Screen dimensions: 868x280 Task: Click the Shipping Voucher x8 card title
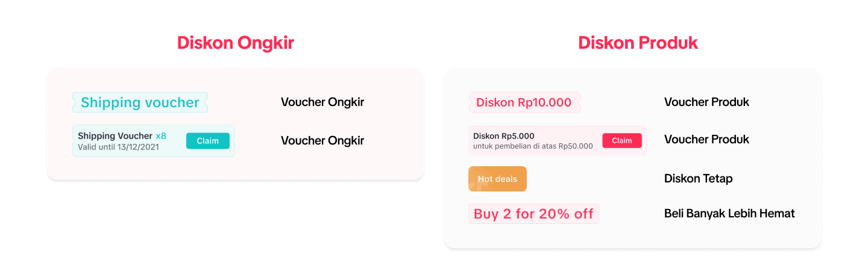[115, 136]
